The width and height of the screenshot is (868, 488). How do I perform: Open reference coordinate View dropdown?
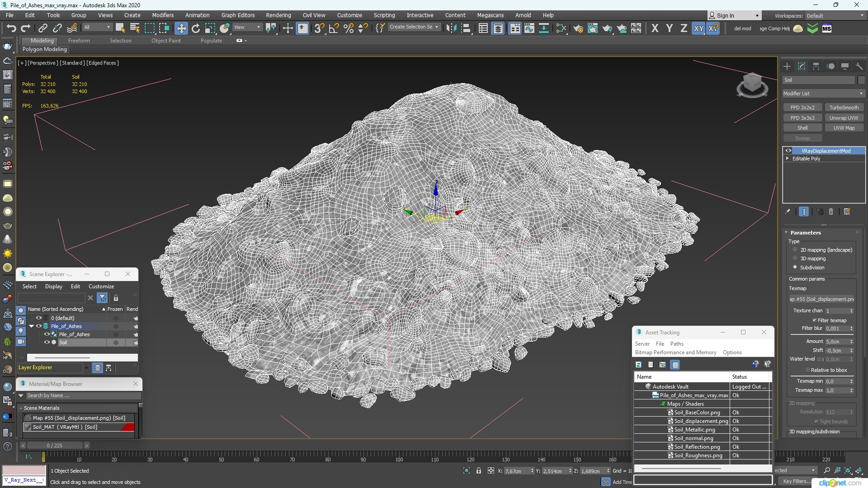tap(247, 27)
